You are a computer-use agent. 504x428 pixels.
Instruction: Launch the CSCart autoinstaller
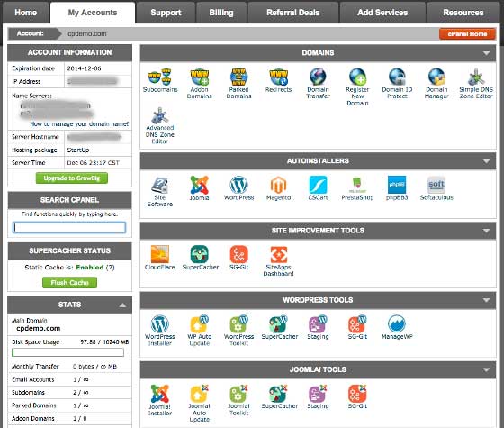(318, 188)
